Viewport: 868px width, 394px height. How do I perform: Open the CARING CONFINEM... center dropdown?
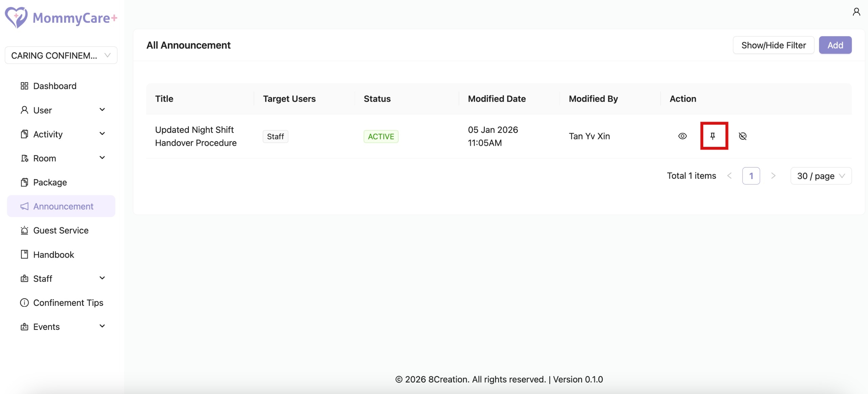click(x=61, y=55)
